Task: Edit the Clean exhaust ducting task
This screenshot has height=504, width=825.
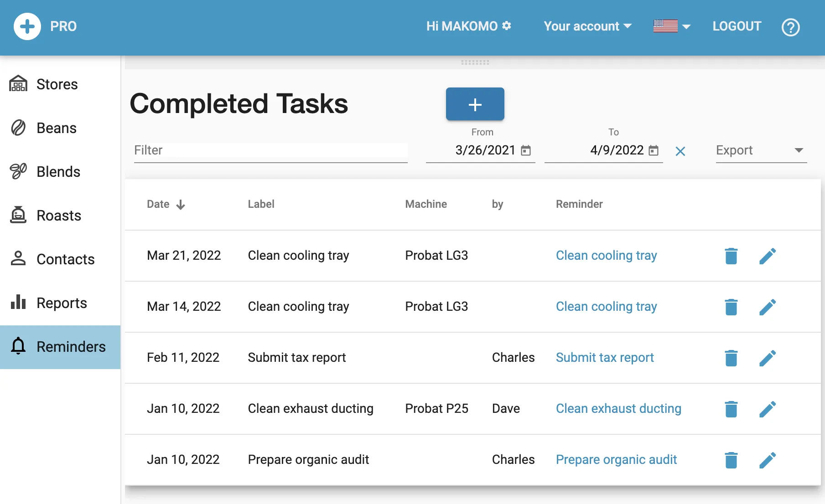Action: (768, 409)
